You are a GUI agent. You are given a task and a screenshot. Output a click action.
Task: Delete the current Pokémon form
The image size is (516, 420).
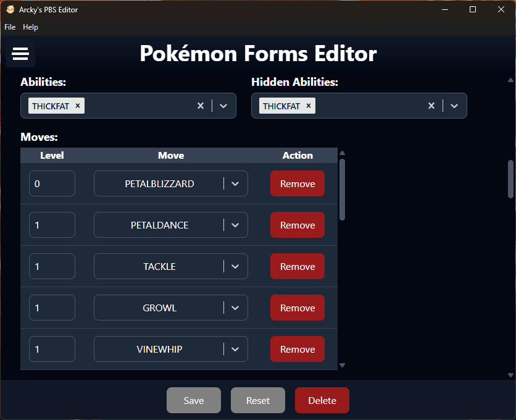pos(322,401)
